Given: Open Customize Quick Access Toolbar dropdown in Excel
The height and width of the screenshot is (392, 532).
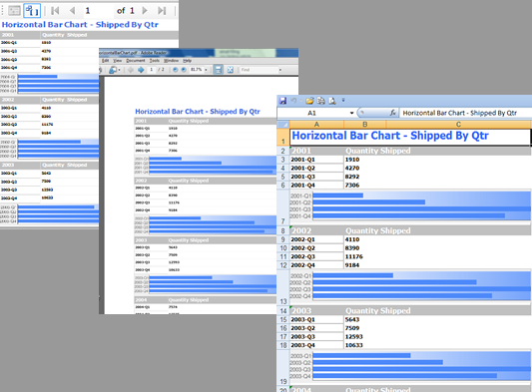Looking at the screenshot, I should [343, 100].
